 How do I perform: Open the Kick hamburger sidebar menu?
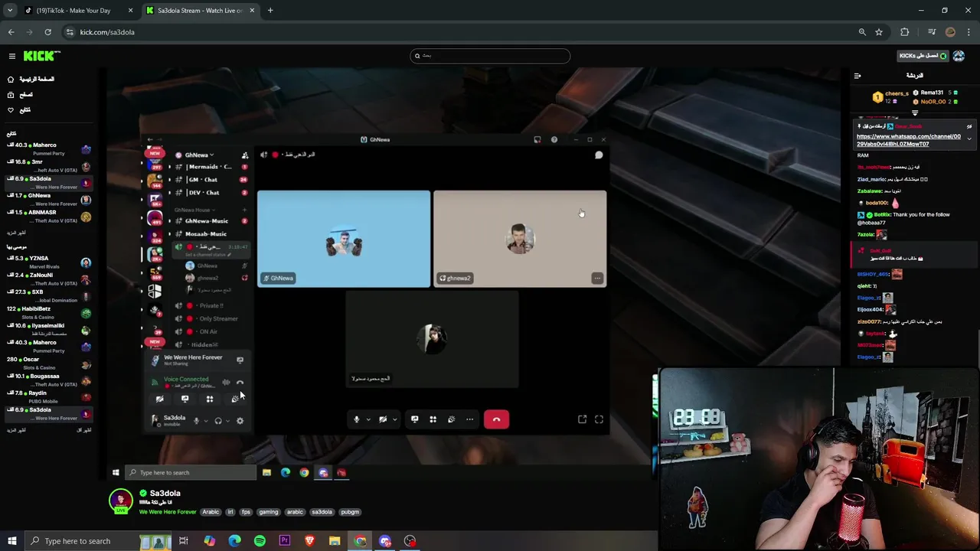11,56
